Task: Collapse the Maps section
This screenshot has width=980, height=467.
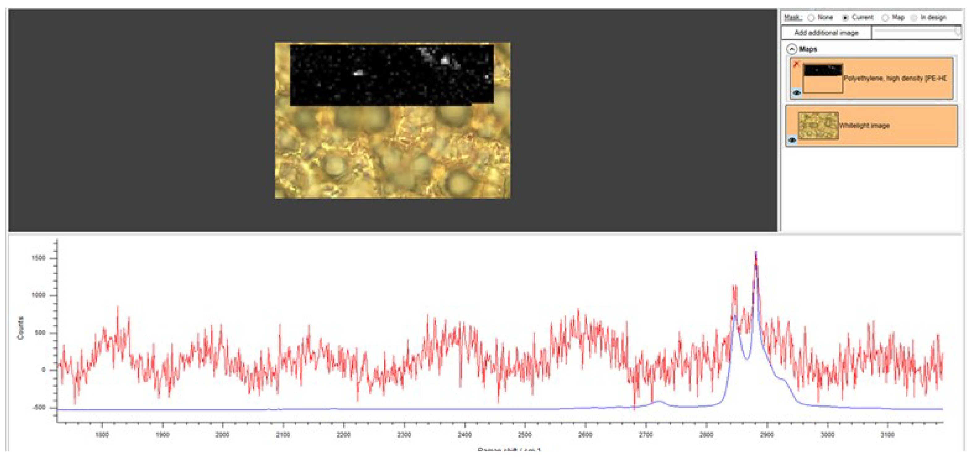Action: [792, 49]
